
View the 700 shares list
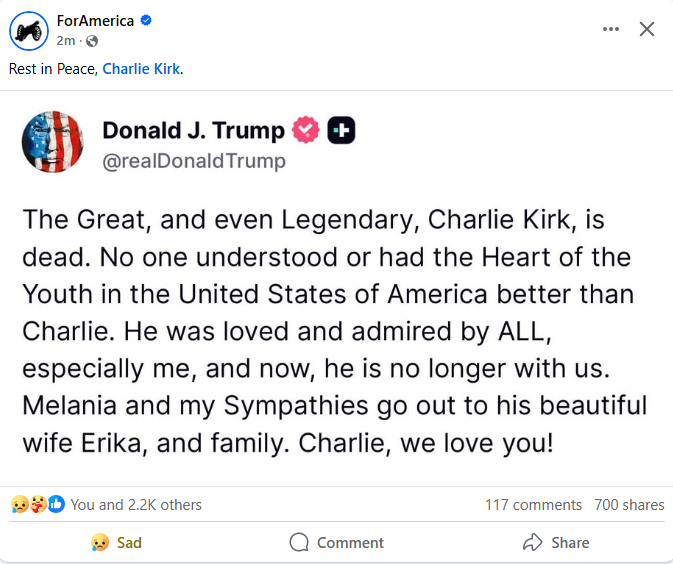(x=629, y=505)
